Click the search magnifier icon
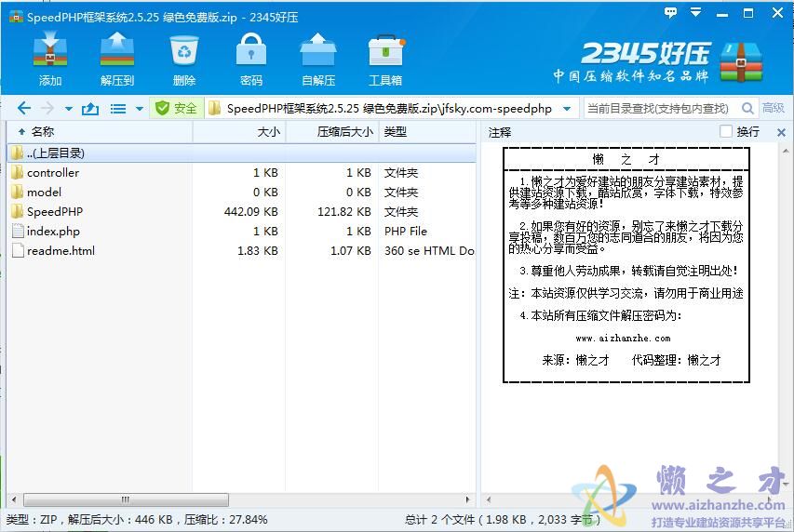 point(747,108)
